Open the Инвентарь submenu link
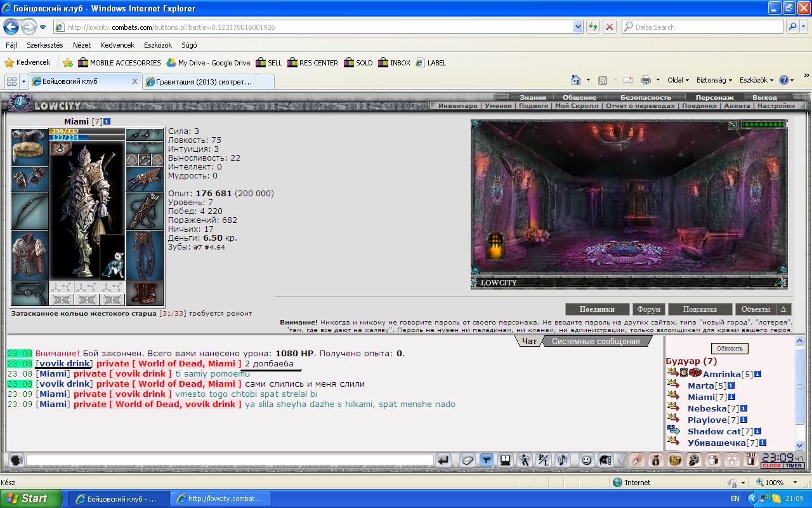812x508 pixels. [457, 106]
